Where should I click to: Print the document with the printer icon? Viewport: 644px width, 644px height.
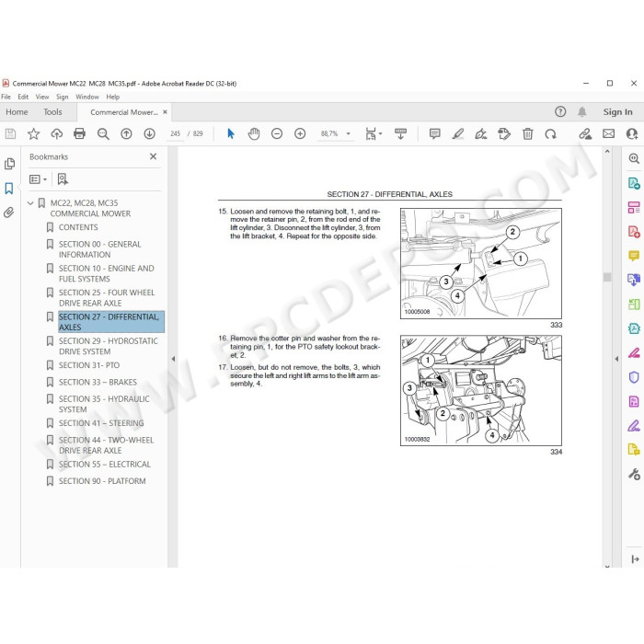[80, 133]
